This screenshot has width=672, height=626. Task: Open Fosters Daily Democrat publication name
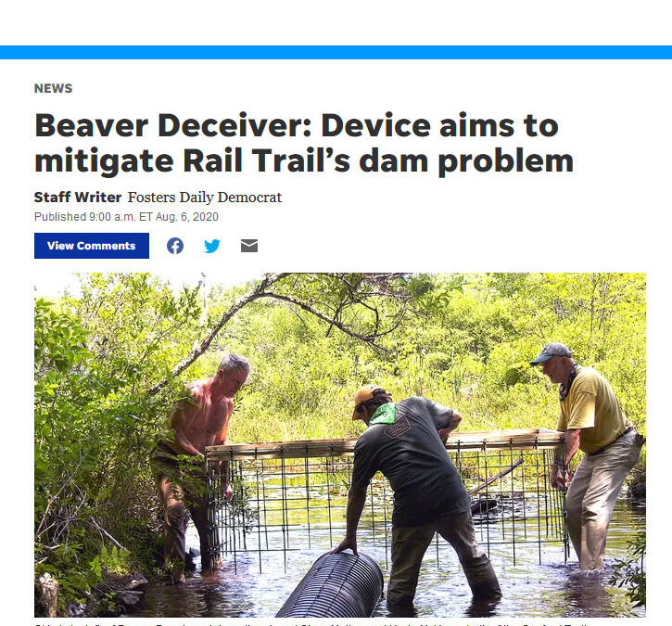205,198
